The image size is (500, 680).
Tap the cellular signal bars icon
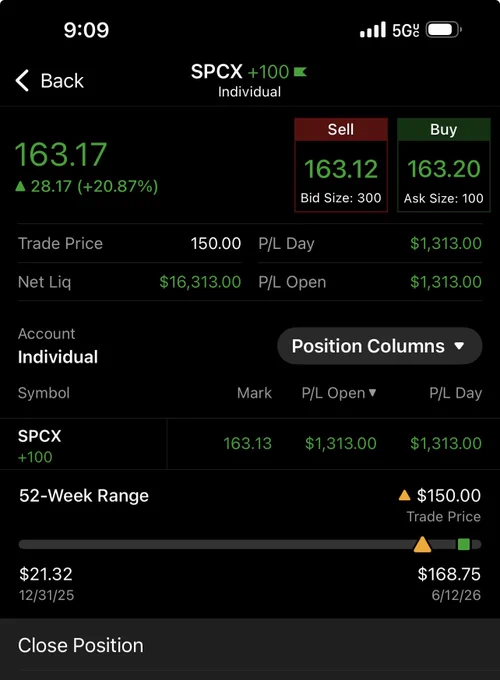[x=373, y=30]
